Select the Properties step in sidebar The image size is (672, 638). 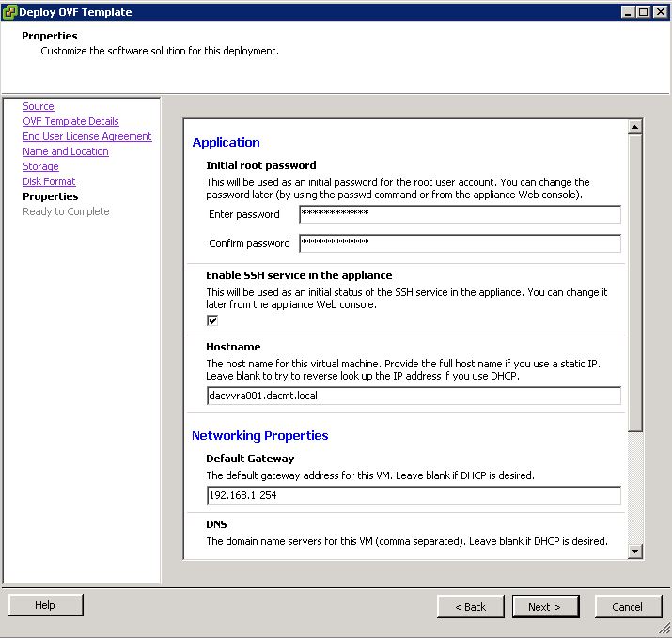tap(51, 196)
